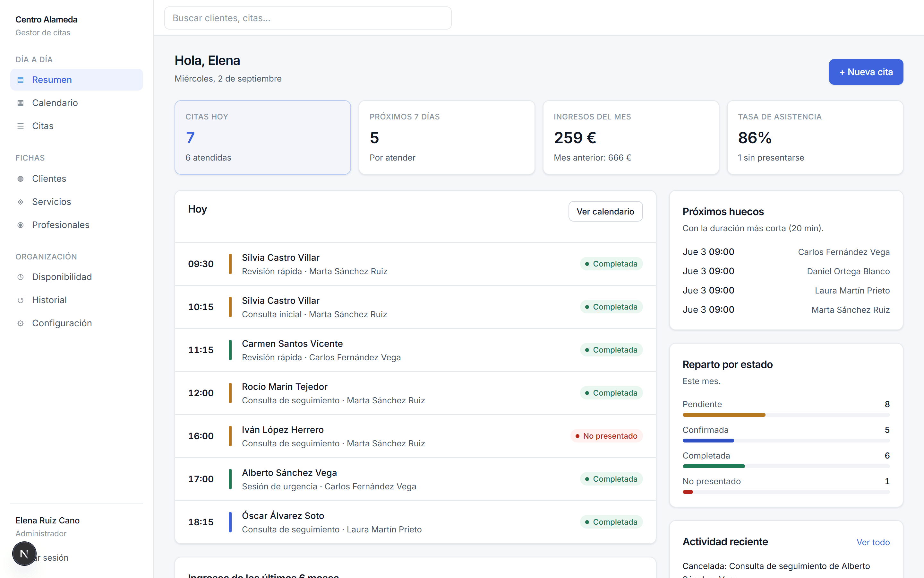Click the Servicios diamond icon
The height and width of the screenshot is (578, 924).
[21, 202]
